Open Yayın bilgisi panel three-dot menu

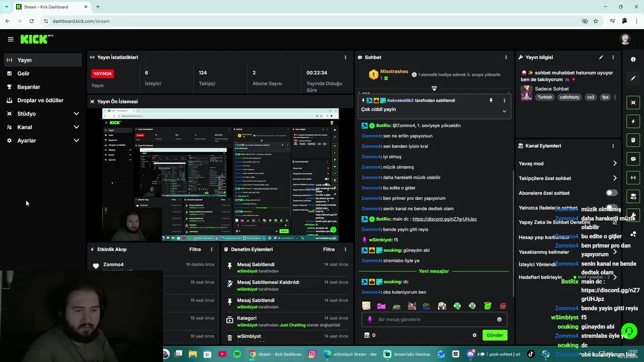coord(613,57)
